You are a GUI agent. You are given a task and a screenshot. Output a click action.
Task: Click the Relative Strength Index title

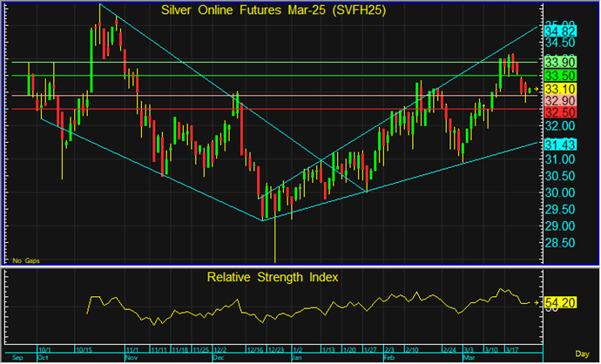click(273, 277)
